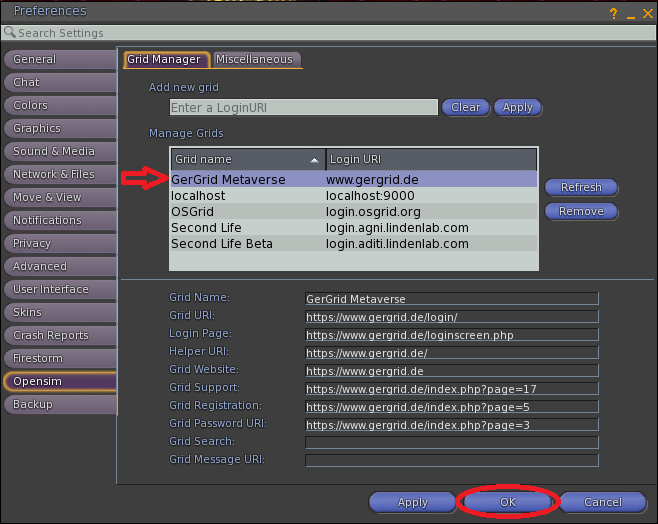This screenshot has height=524, width=658.
Task: Select the GerGrid Metaverse grid row
Action: 354,180
